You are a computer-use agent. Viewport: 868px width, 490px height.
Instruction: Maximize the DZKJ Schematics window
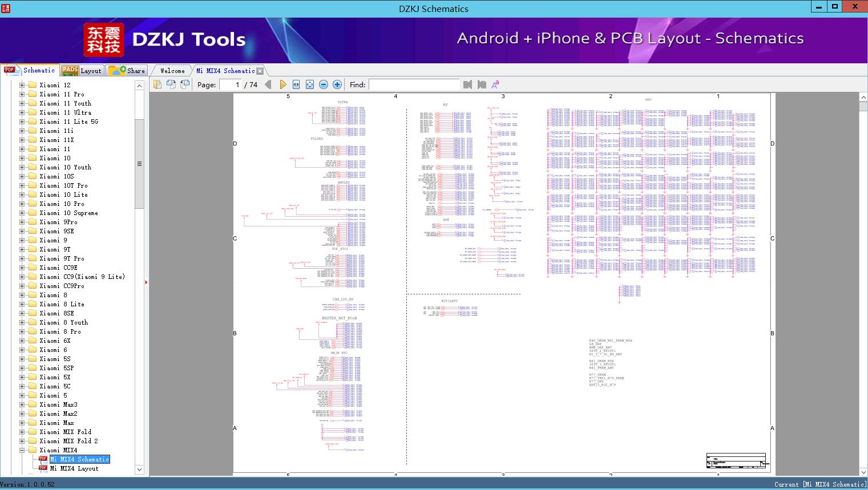[x=834, y=6]
